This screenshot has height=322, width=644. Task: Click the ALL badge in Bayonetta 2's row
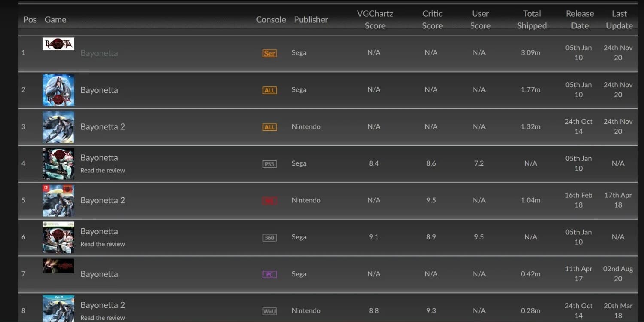coord(270,127)
